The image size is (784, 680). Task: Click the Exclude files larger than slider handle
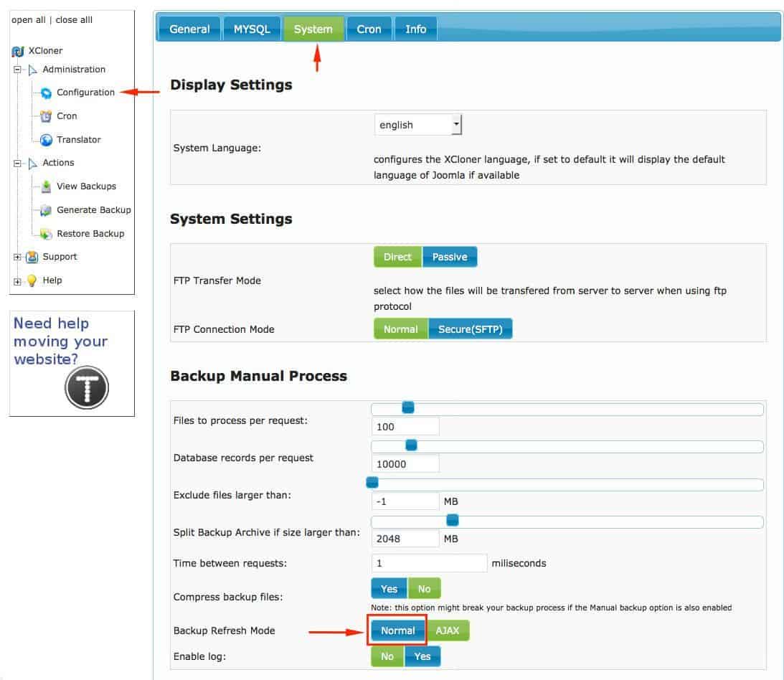(x=372, y=483)
